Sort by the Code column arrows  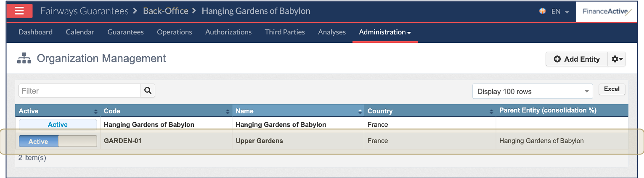pyautogui.click(x=228, y=111)
